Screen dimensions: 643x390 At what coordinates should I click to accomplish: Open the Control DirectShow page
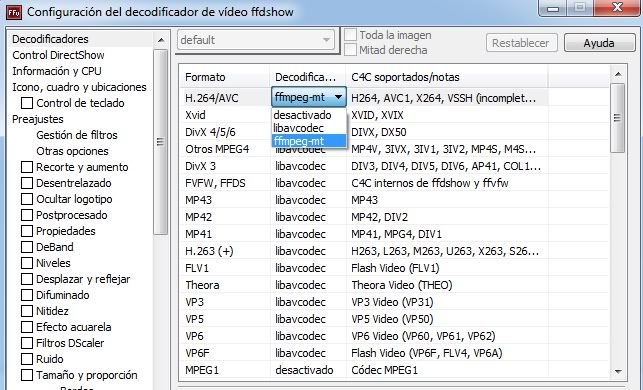click(58, 55)
